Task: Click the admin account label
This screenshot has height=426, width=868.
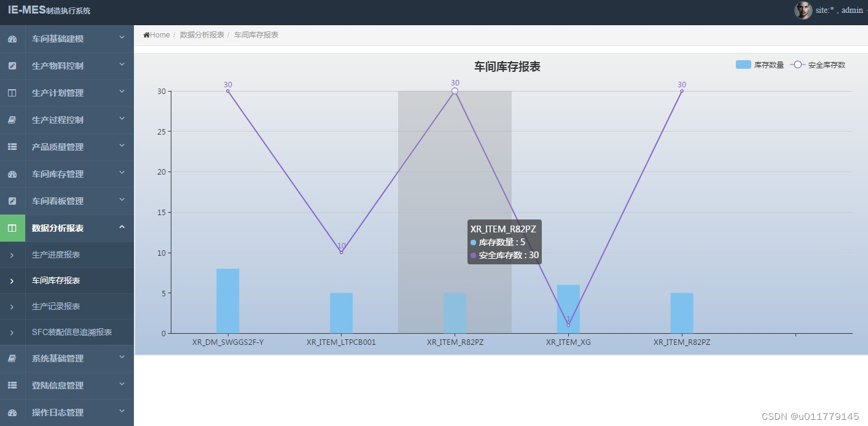Action: [x=852, y=10]
